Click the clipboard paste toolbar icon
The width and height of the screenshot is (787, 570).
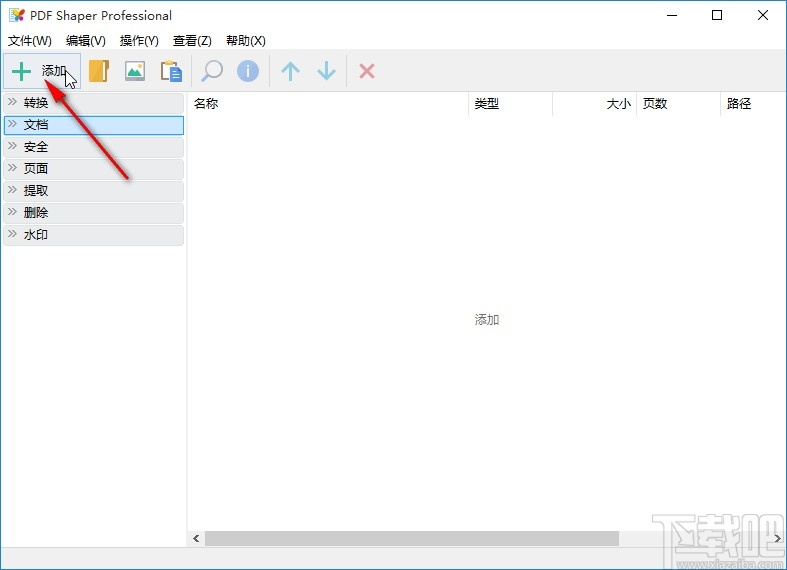tap(171, 71)
